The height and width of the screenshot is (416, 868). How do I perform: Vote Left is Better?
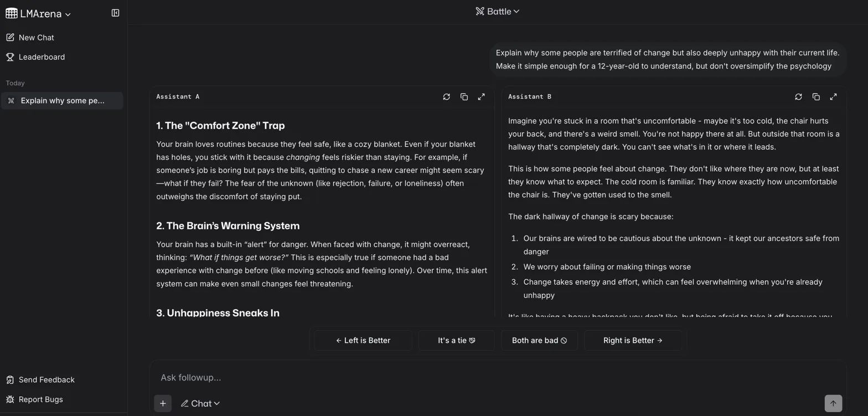click(x=363, y=340)
